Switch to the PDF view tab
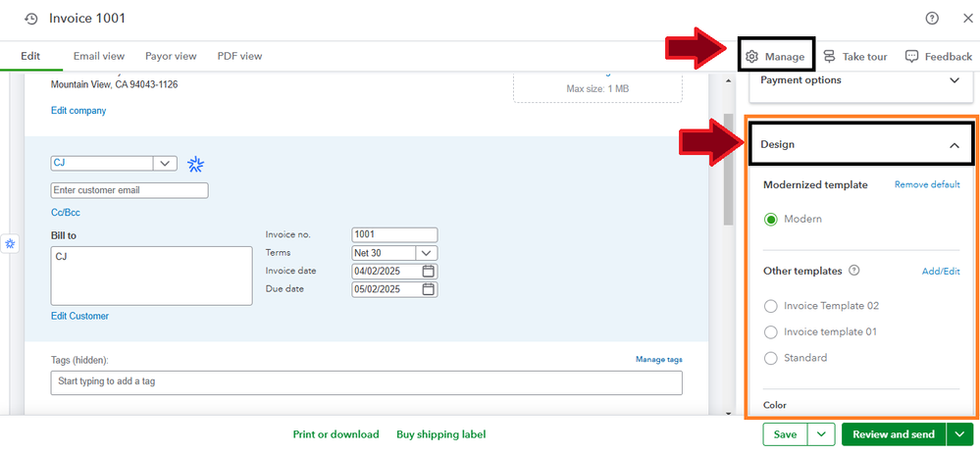Viewport: 980px width, 454px height. pyautogui.click(x=240, y=56)
